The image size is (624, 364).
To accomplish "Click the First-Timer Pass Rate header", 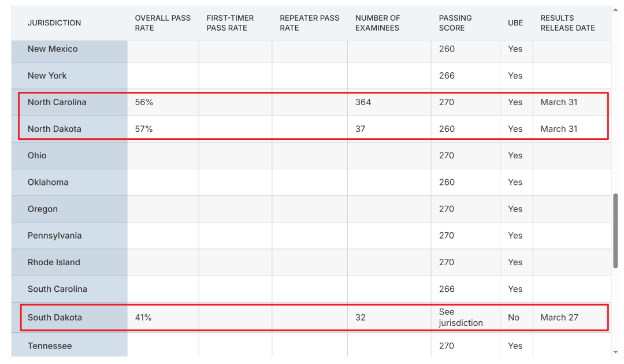I will tap(230, 23).
